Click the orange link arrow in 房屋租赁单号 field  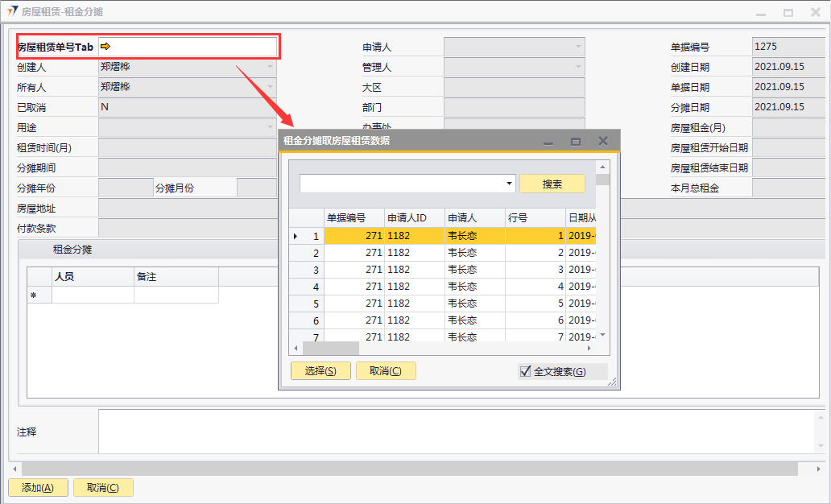point(105,47)
